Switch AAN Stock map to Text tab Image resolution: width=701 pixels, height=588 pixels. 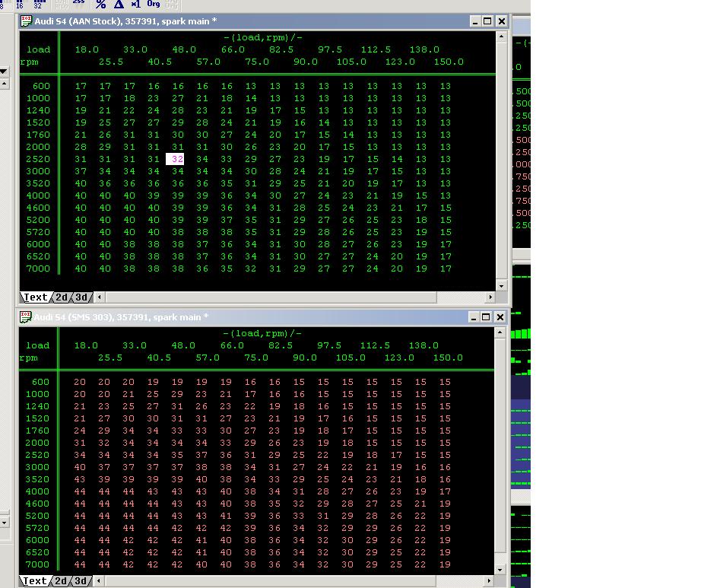point(35,297)
